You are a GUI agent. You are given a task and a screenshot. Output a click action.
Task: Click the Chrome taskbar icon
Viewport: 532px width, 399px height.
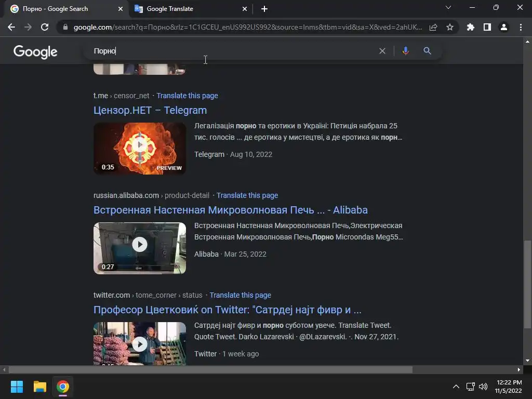63,387
